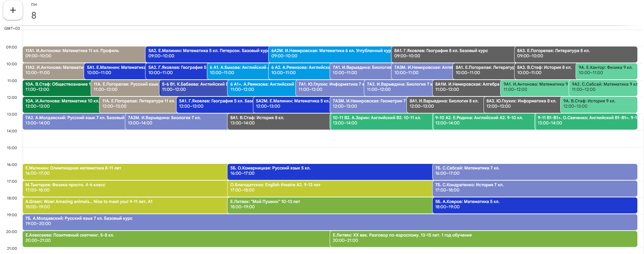This screenshot has height=254, width=644.
Task: Open Алексеева Позитивный скетчинг 20:00 event
Action: pos(176,238)
